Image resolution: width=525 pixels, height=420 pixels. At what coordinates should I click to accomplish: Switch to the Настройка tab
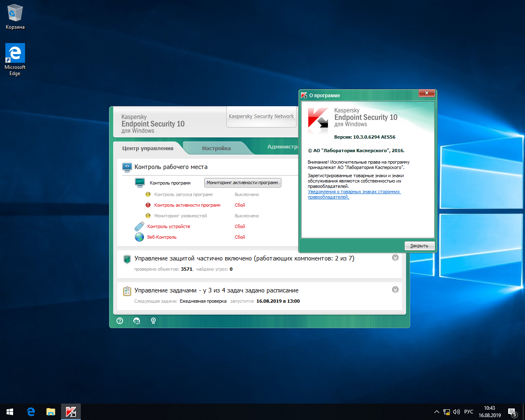216,148
